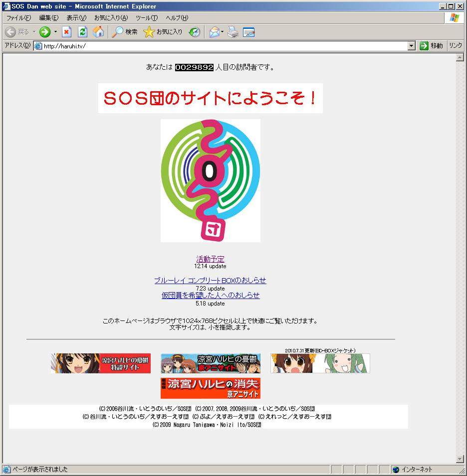
Task: Open the ブルーレイ コンプリートBOXのおしらせ link
Action: click(210, 280)
